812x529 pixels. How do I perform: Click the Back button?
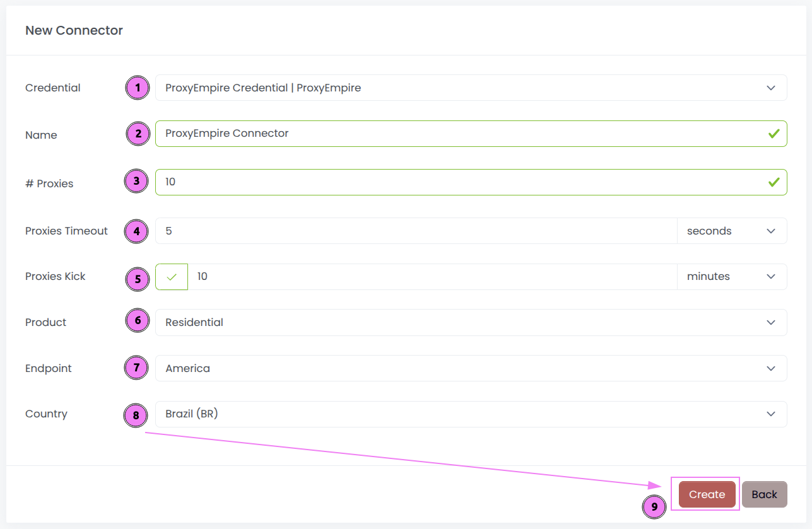pyautogui.click(x=764, y=494)
